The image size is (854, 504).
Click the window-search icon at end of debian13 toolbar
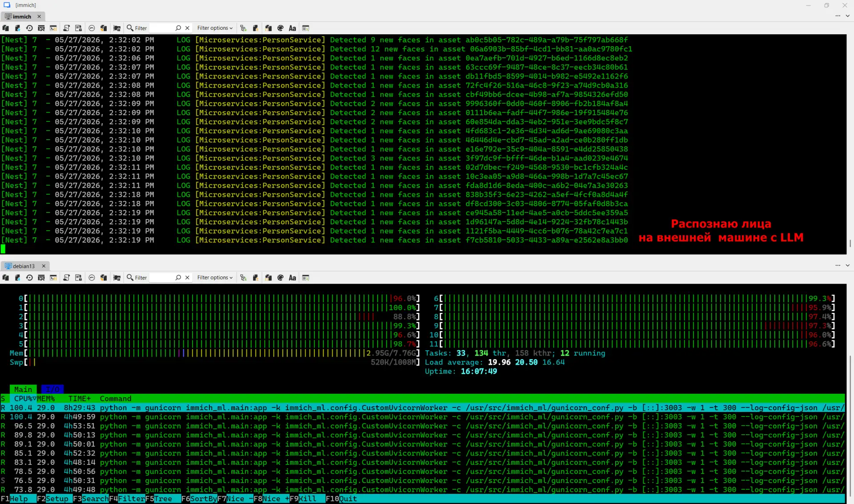tap(306, 278)
